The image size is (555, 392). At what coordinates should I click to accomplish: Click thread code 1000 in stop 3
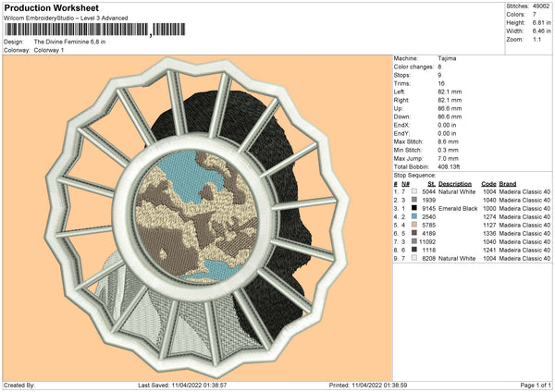tap(489, 208)
